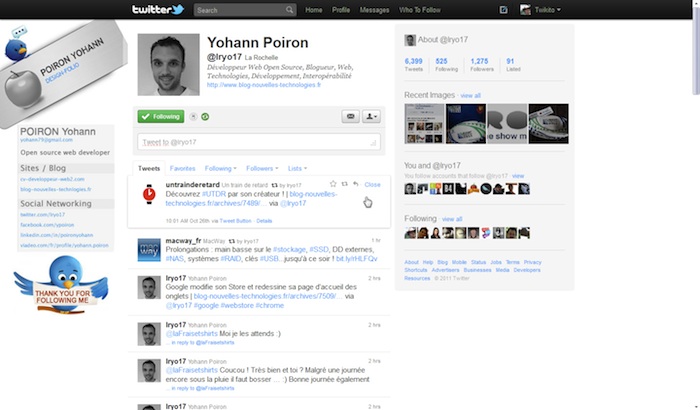This screenshot has width=700, height=410.
Task: Click 'view all' next to Recent Images
Action: [x=470, y=95]
